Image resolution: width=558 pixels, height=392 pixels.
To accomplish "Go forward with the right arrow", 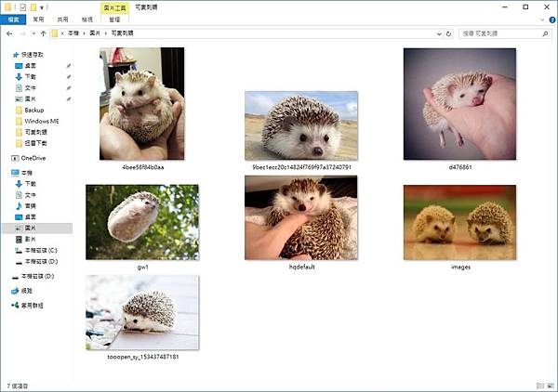I will pyautogui.click(x=22, y=33).
